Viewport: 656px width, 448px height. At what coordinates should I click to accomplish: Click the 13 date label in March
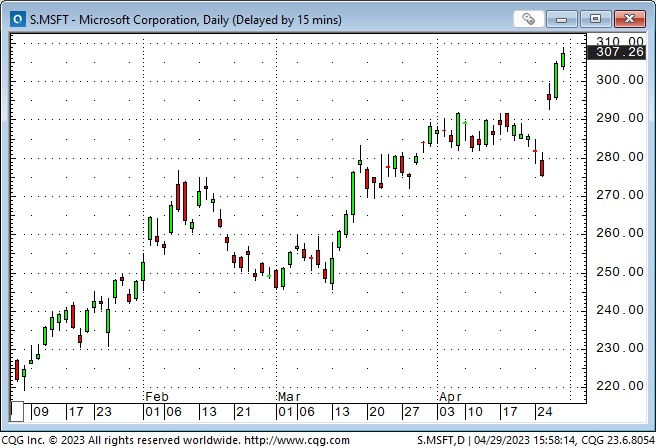(x=342, y=412)
